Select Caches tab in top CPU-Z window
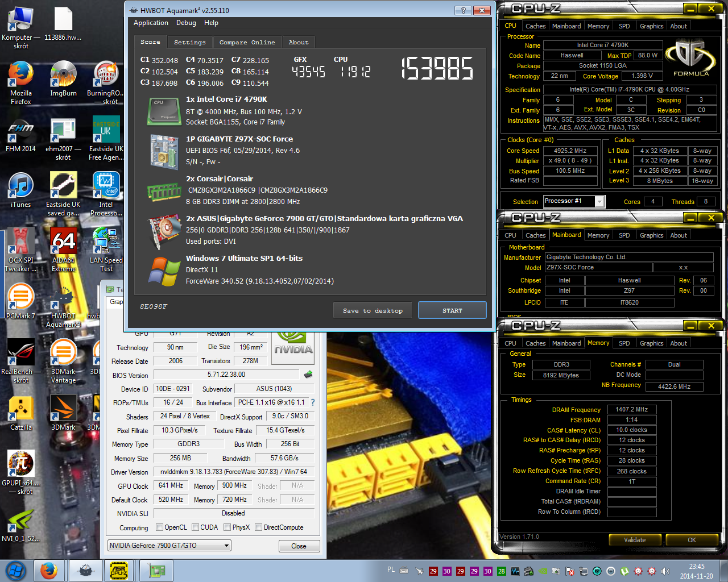The width and height of the screenshot is (728, 582). pyautogui.click(x=535, y=26)
